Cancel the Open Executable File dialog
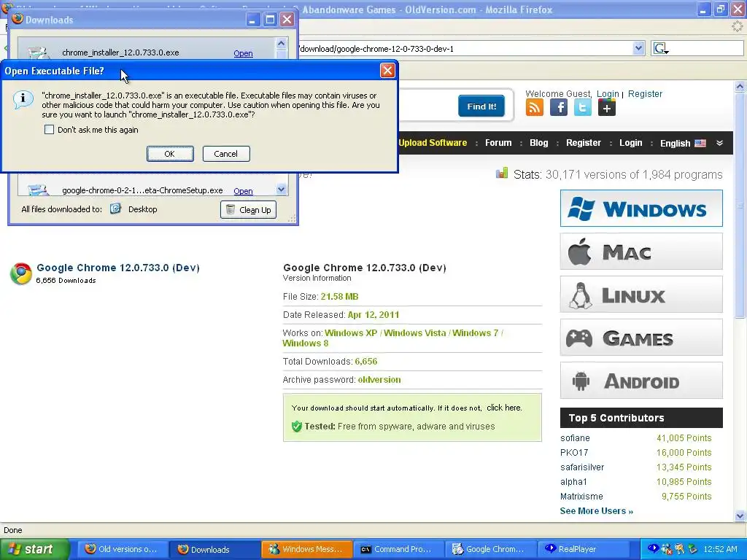The width and height of the screenshot is (747, 560). (x=226, y=154)
